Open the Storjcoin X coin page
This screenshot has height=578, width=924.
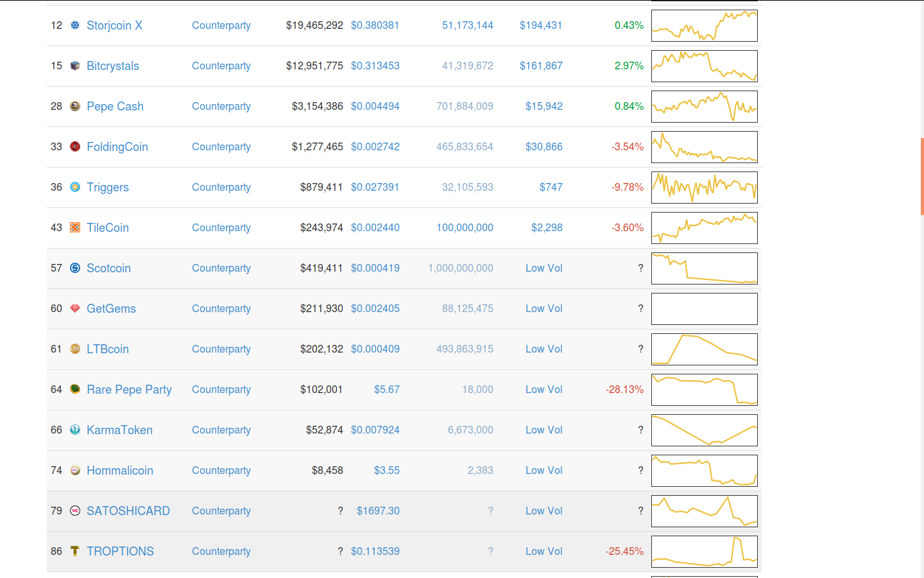point(114,25)
